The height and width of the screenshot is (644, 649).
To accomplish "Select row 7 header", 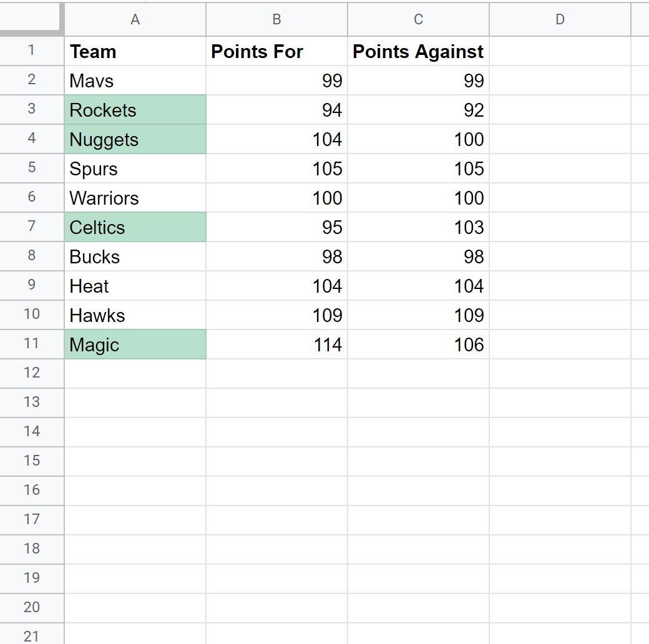I will click(x=31, y=227).
